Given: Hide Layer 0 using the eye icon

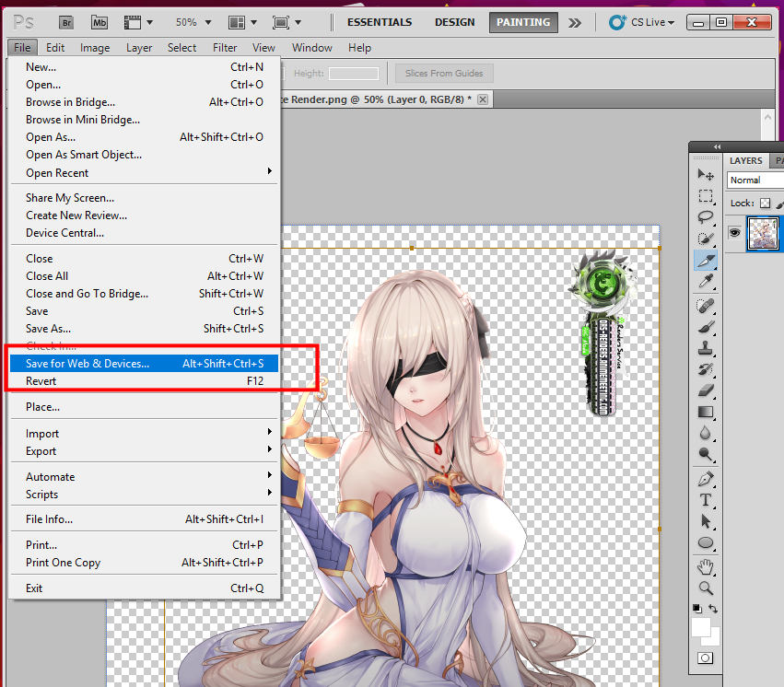Looking at the screenshot, I should tap(735, 233).
